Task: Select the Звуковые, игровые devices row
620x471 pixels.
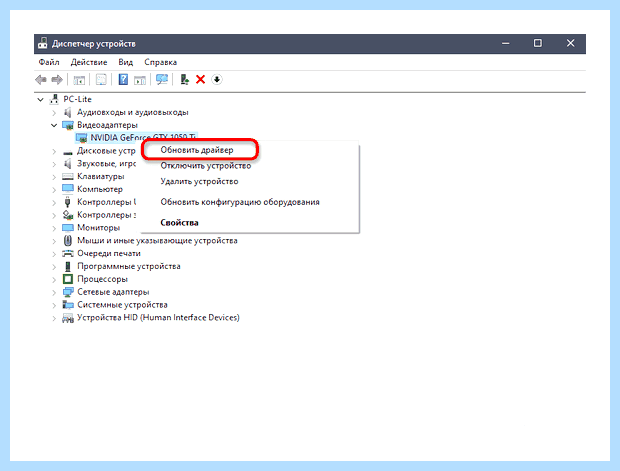Action: (x=106, y=163)
